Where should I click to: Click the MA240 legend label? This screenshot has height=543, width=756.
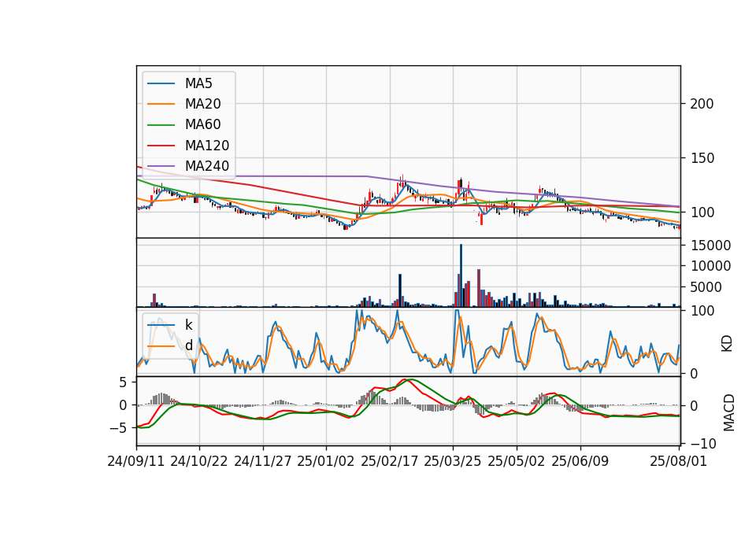[207, 166]
